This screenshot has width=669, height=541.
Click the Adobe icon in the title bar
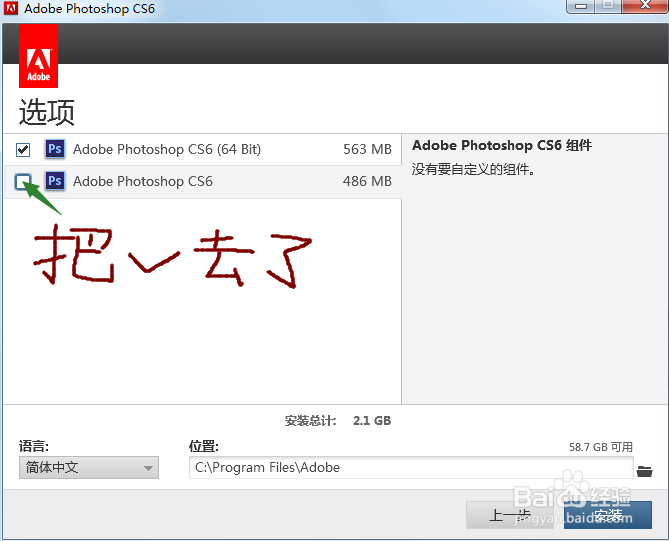[x=11, y=8]
